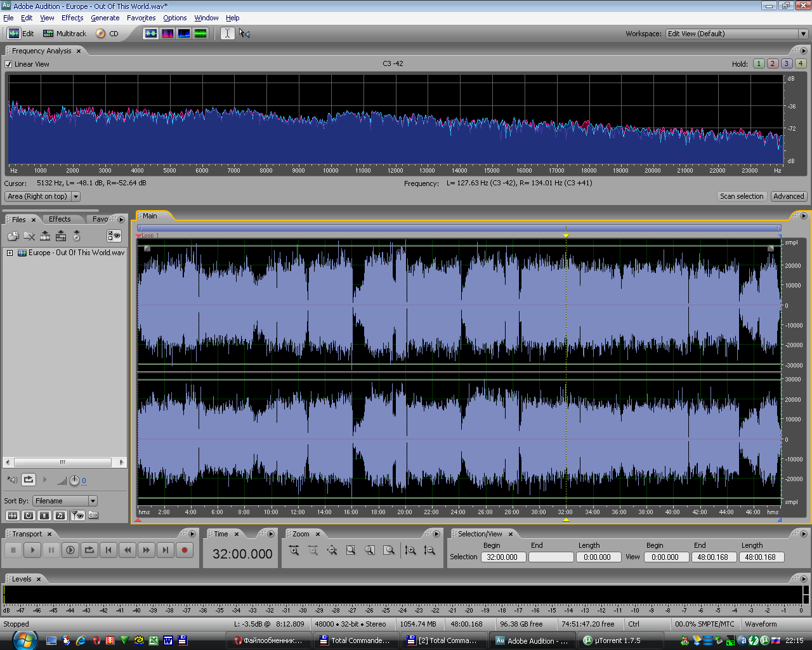Viewport: 812px width, 650px height.
Task: Click Import File icon in Files panel
Action: pyautogui.click(x=13, y=236)
